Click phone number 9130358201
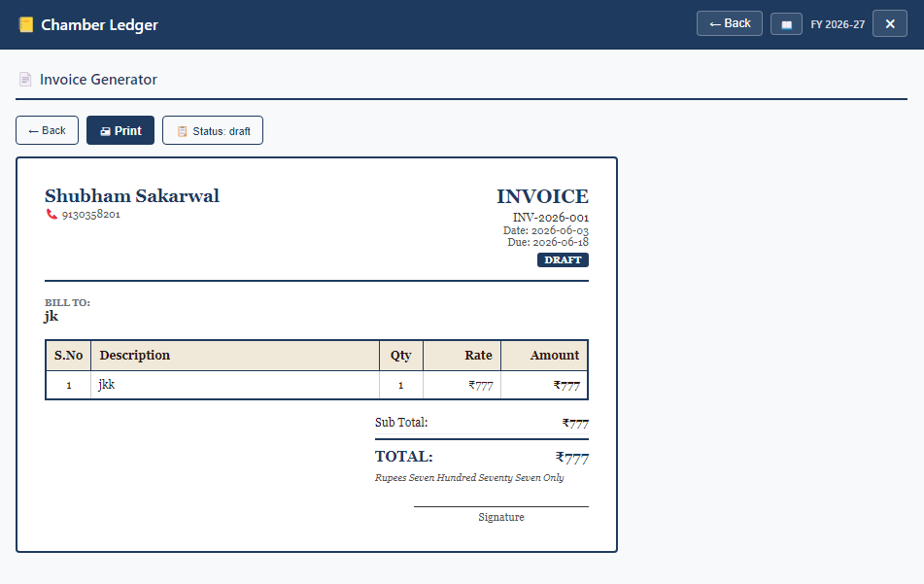924x584 pixels. (x=90, y=214)
